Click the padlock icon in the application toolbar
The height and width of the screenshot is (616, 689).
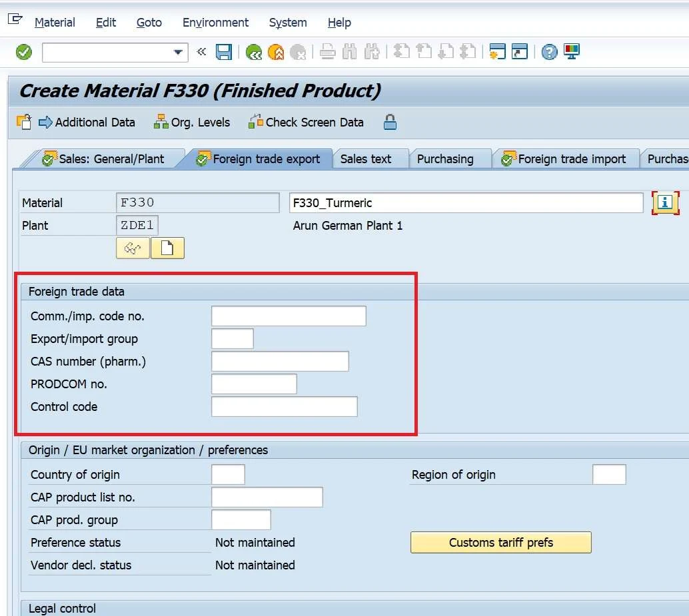click(x=390, y=122)
